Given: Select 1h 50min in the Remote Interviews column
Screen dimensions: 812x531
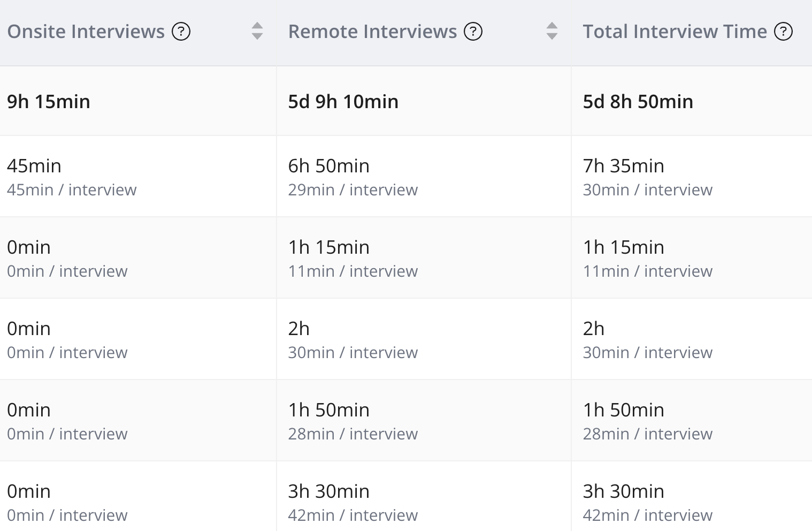Looking at the screenshot, I should [x=328, y=410].
